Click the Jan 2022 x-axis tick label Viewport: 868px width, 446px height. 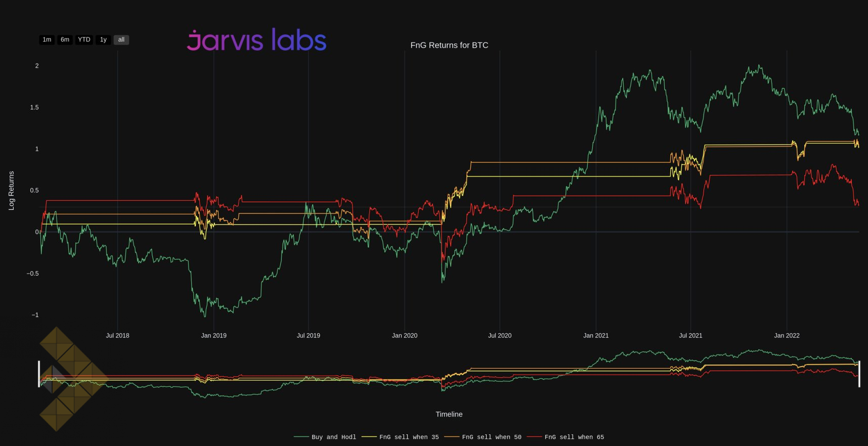787,335
